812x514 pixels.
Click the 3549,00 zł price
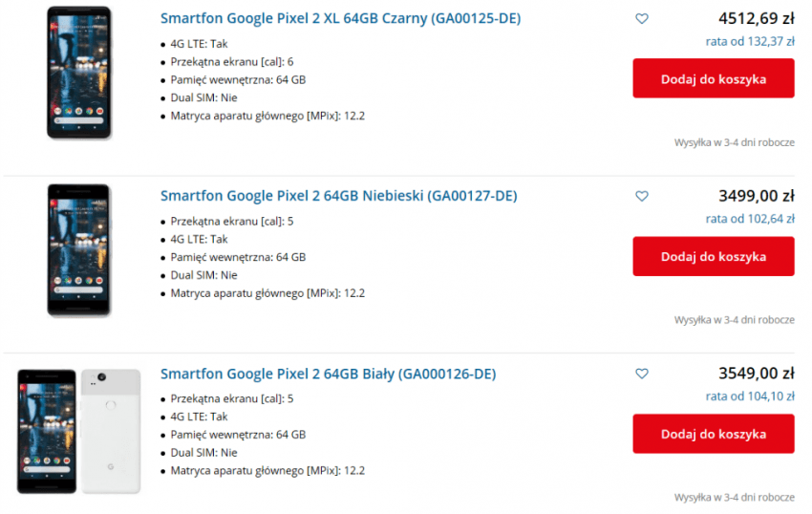pyautogui.click(x=756, y=374)
